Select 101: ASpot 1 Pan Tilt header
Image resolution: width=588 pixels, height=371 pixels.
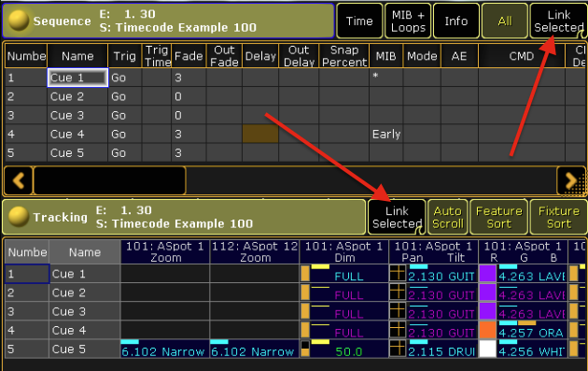[433, 252]
